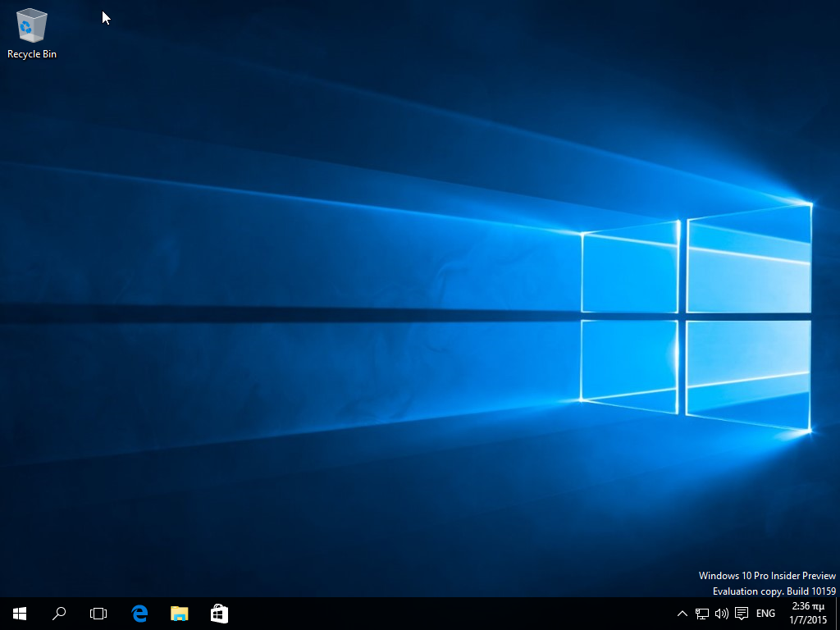
Task: Open File Explorer from taskbar
Action: click(179, 614)
